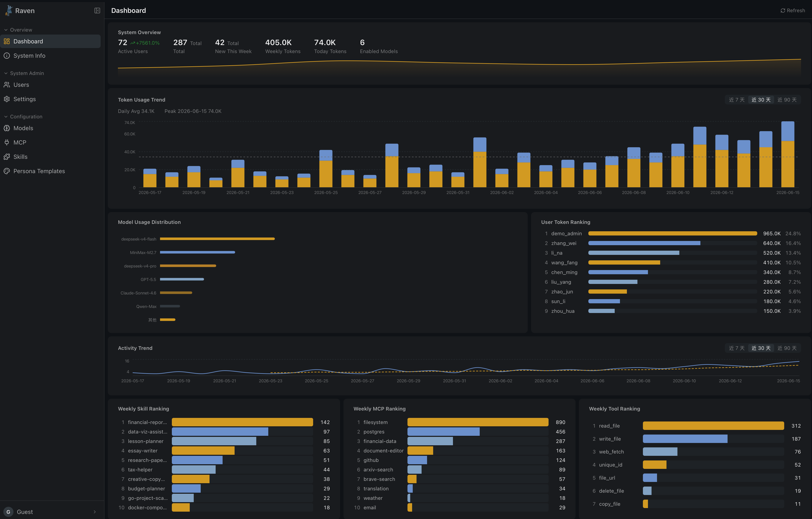Click the Skills puzzle icon
Viewport: 812px width, 519px height.
coord(7,157)
